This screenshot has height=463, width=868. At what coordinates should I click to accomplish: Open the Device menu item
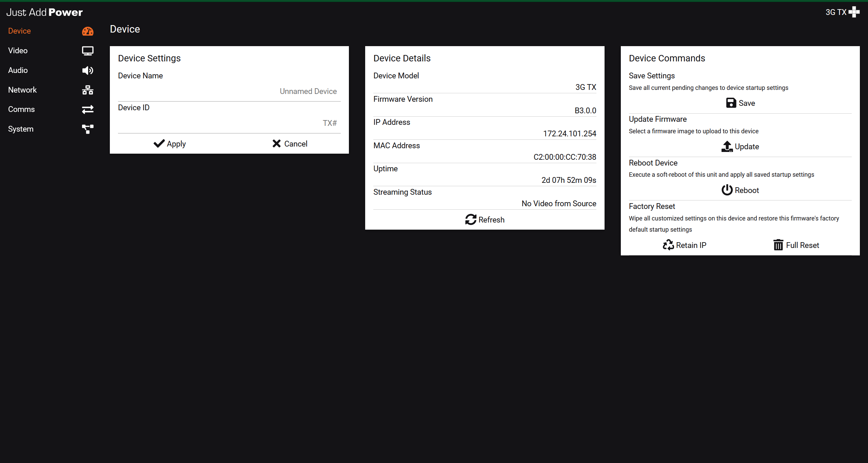pyautogui.click(x=51, y=31)
